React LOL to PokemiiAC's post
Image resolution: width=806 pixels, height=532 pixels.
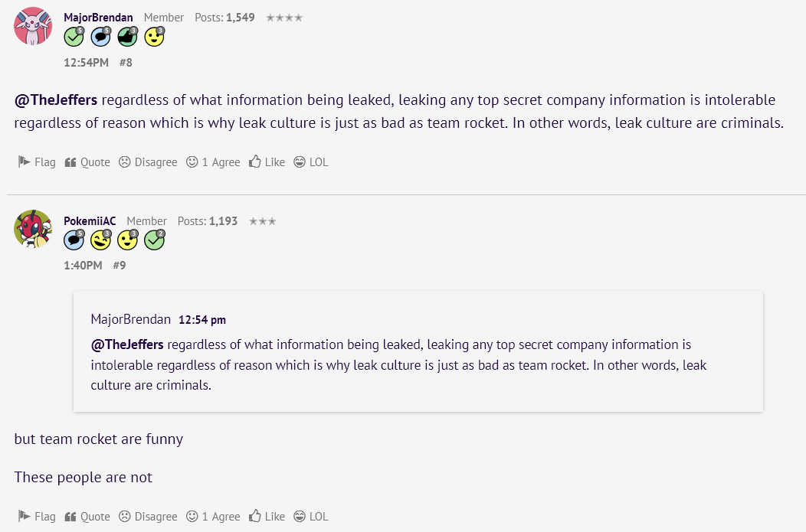311,517
